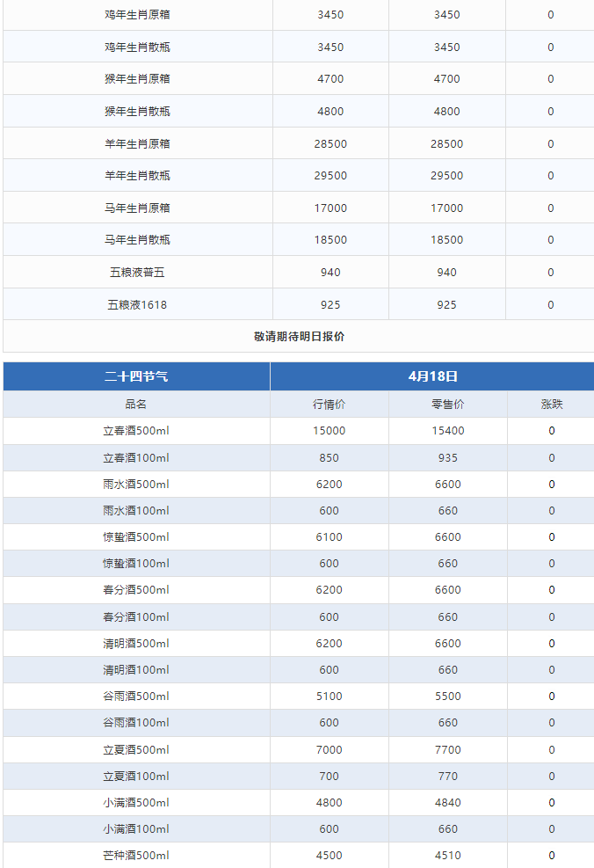Click the first 925 in 五粮液1618 row
Screen dimensions: 594x868
[x=330, y=305]
